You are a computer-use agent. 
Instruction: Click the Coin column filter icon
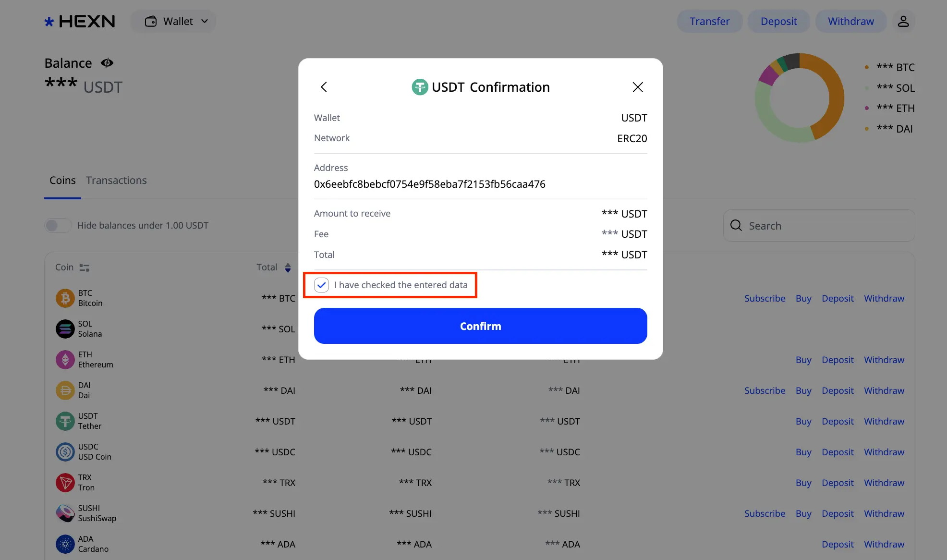(x=85, y=268)
